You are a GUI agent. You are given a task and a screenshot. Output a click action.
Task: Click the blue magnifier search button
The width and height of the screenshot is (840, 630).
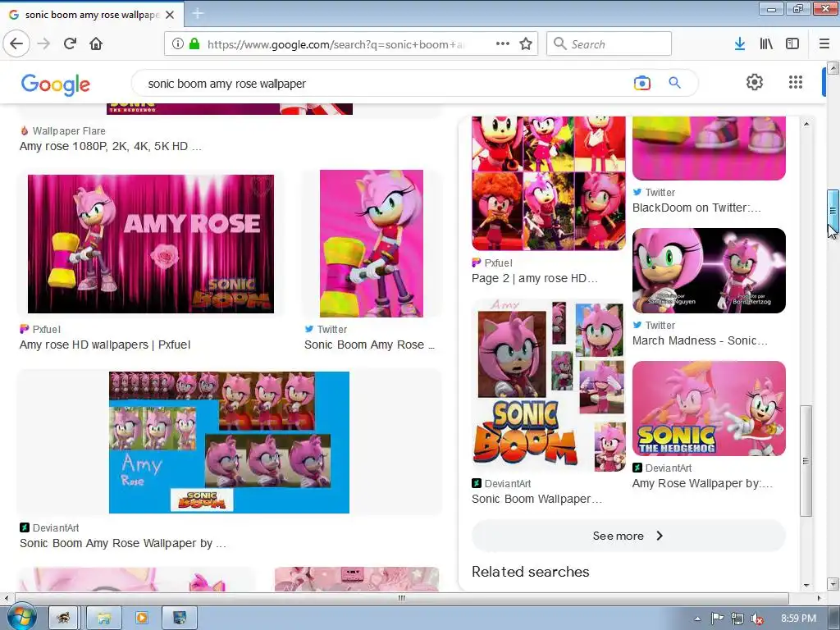pos(674,83)
